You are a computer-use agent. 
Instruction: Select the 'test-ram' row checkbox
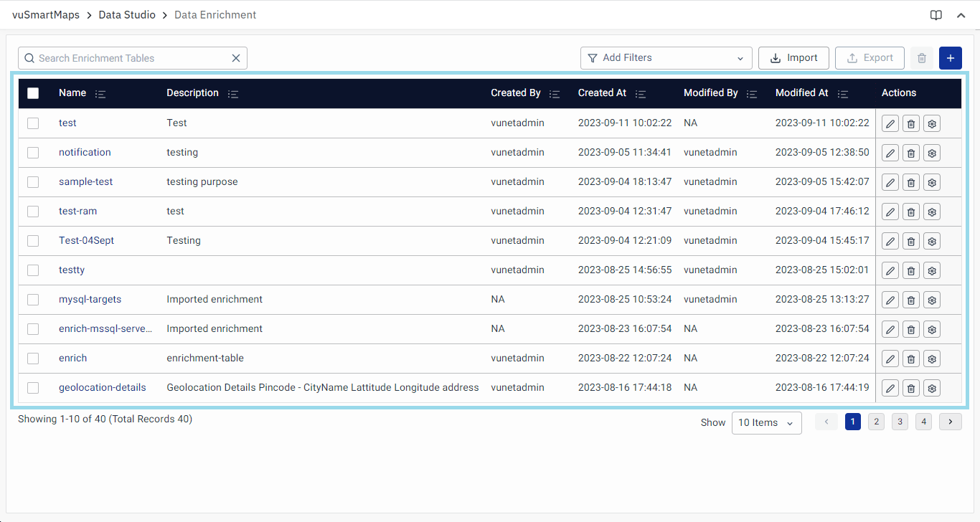click(33, 212)
